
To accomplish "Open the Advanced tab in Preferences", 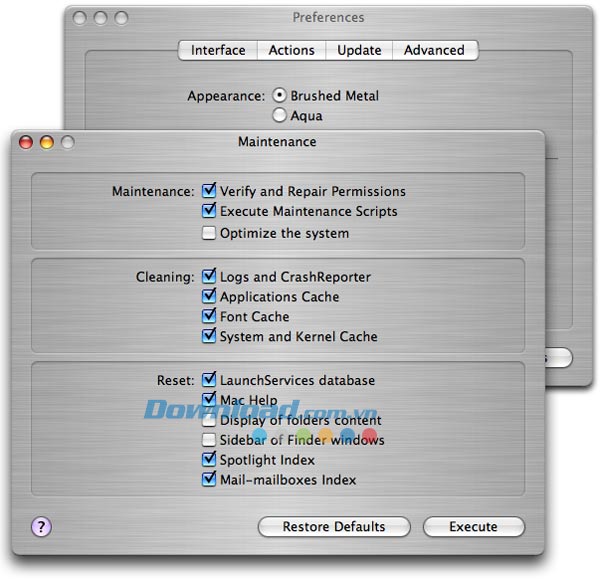I will [434, 50].
